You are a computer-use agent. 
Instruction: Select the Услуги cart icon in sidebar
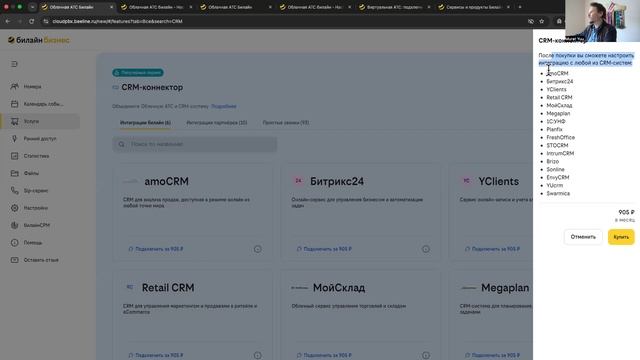14,121
